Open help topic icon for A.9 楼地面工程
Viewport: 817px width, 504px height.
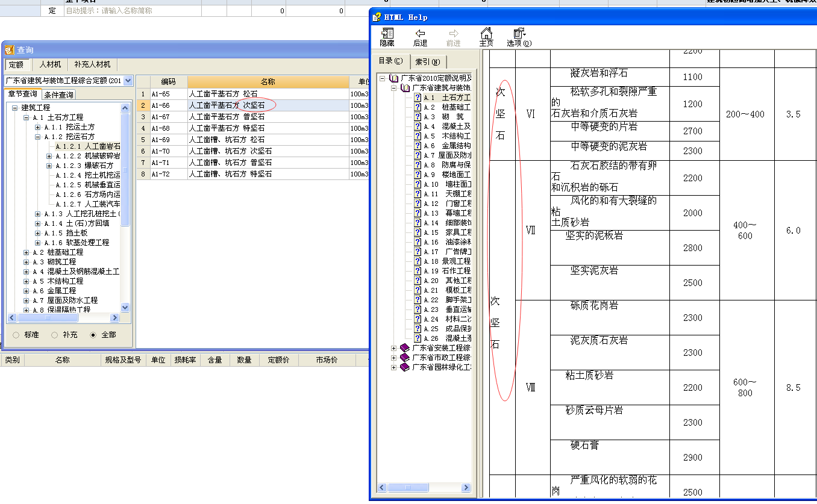pyautogui.click(x=418, y=175)
